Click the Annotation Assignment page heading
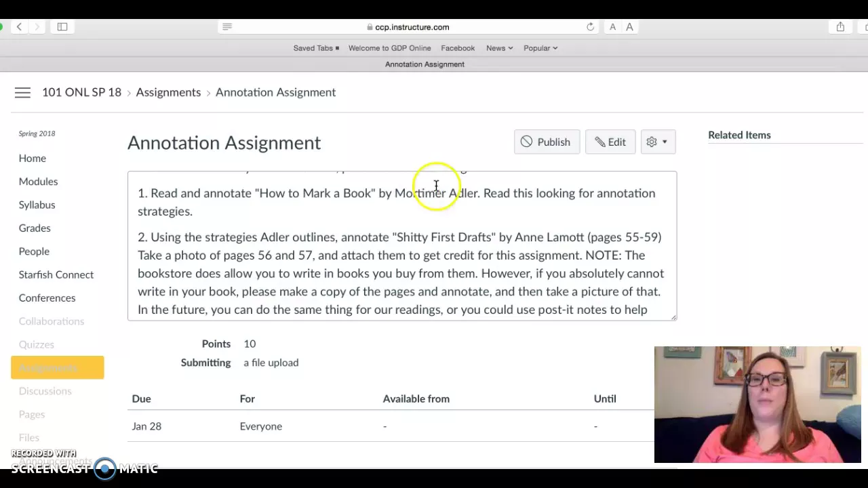 point(224,142)
